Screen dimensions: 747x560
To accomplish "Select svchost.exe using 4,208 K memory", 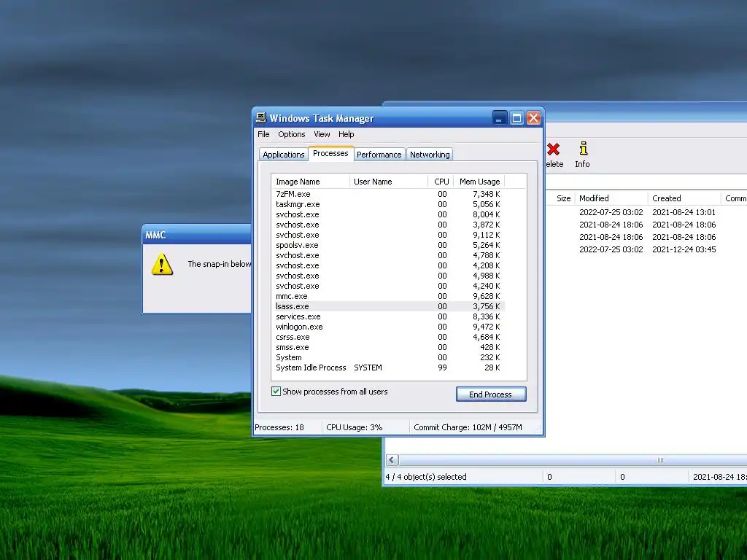I will click(388, 265).
